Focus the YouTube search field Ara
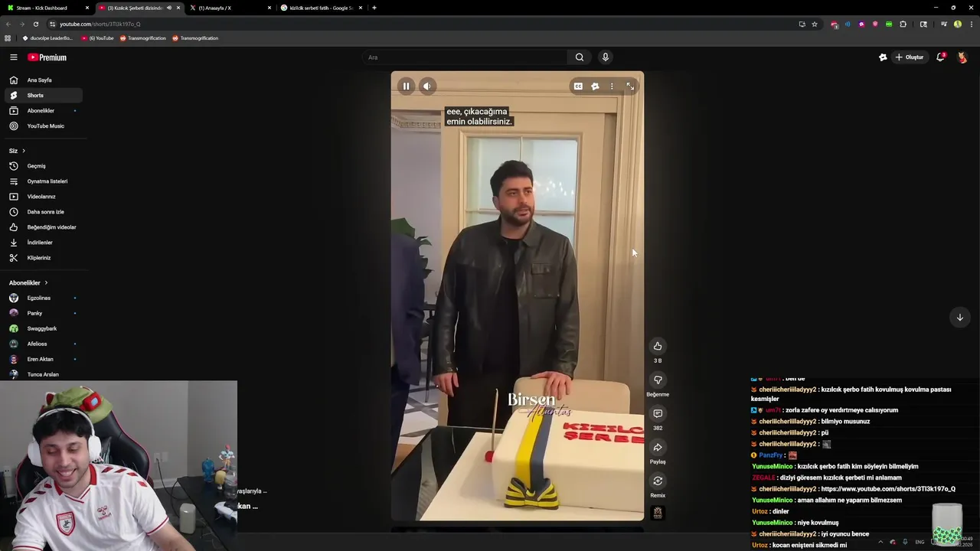 (464, 57)
